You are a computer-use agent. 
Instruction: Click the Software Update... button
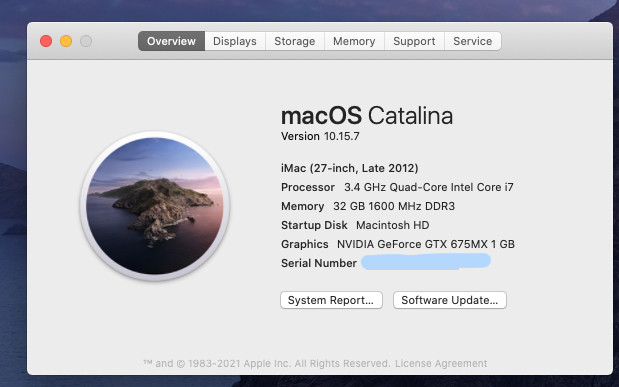click(450, 300)
